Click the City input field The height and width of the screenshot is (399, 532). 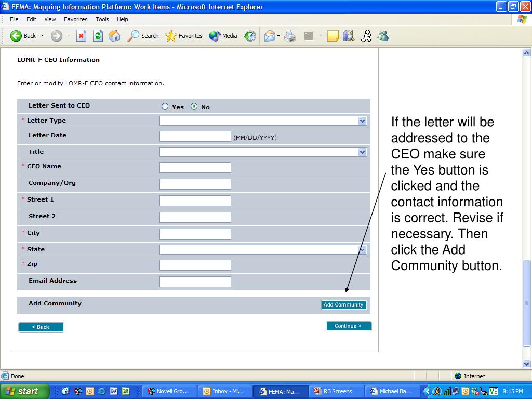point(195,234)
